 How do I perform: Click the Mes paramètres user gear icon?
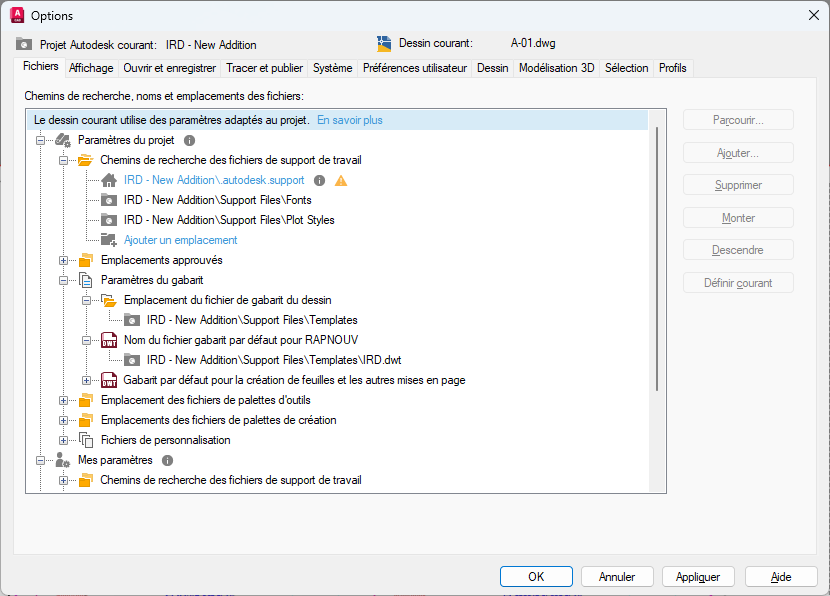click(63, 460)
